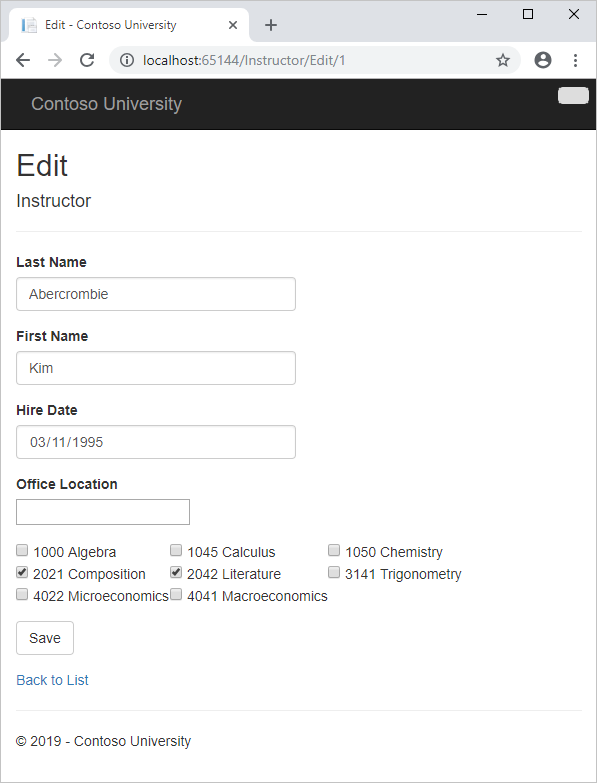
Task: Uncheck the 2042 Literature checkbox
Action: point(176,572)
